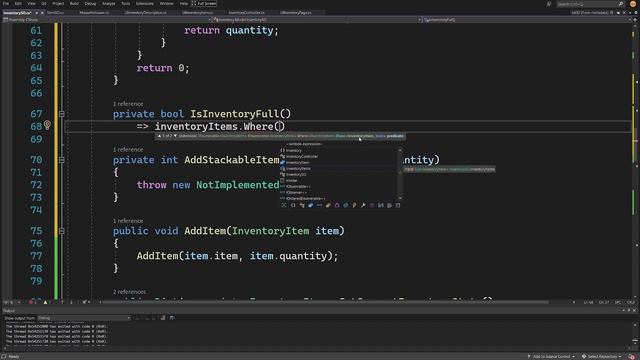The image size is (640, 360).
Task: Toggle first IntelliSense filter icon (expand/all)
Action: (x=284, y=205)
